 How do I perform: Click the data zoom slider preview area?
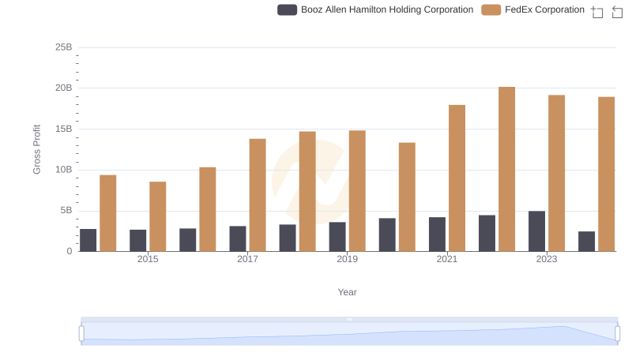point(349,334)
